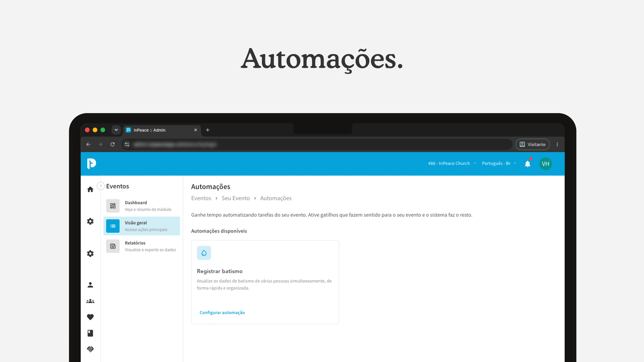Click the browser forward arrow
This screenshot has height=362, width=644.
click(100, 144)
